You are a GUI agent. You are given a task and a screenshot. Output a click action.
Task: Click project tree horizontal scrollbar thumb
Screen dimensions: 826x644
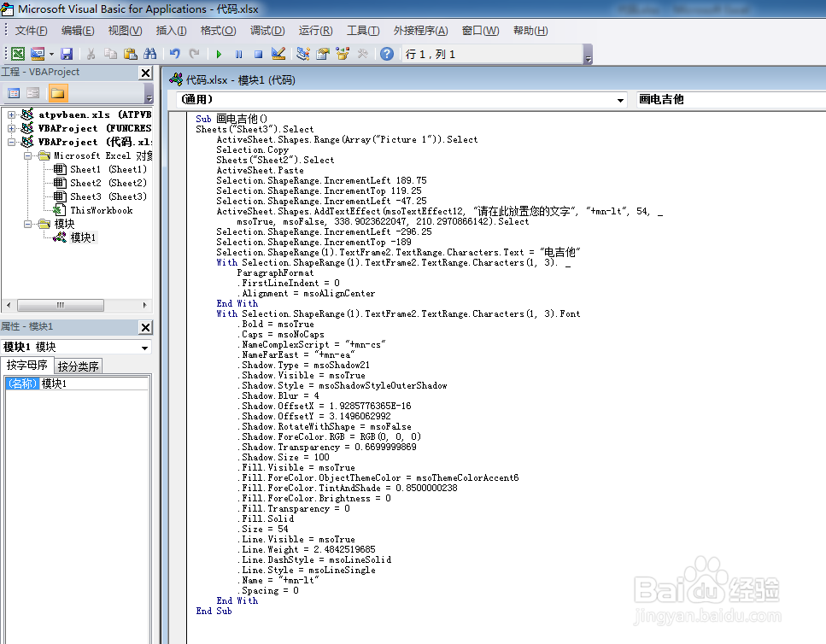[61, 305]
